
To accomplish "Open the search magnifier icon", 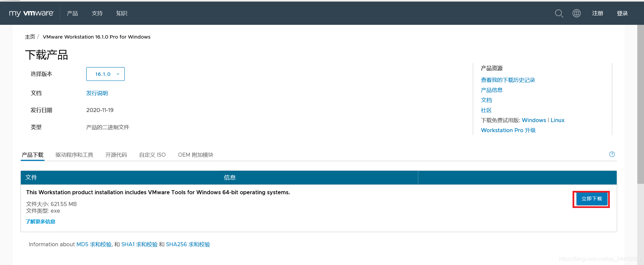I will [559, 13].
